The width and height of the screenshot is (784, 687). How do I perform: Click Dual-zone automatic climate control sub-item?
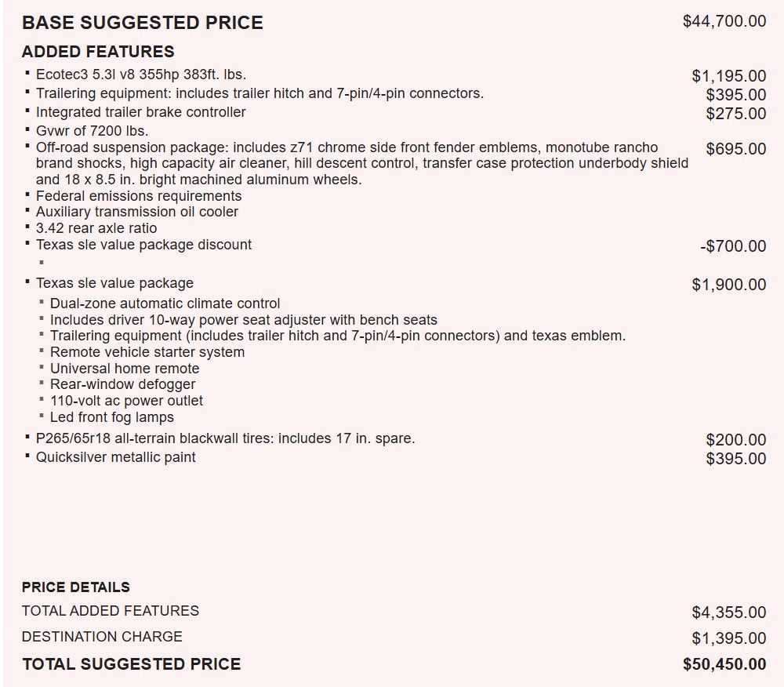click(165, 304)
